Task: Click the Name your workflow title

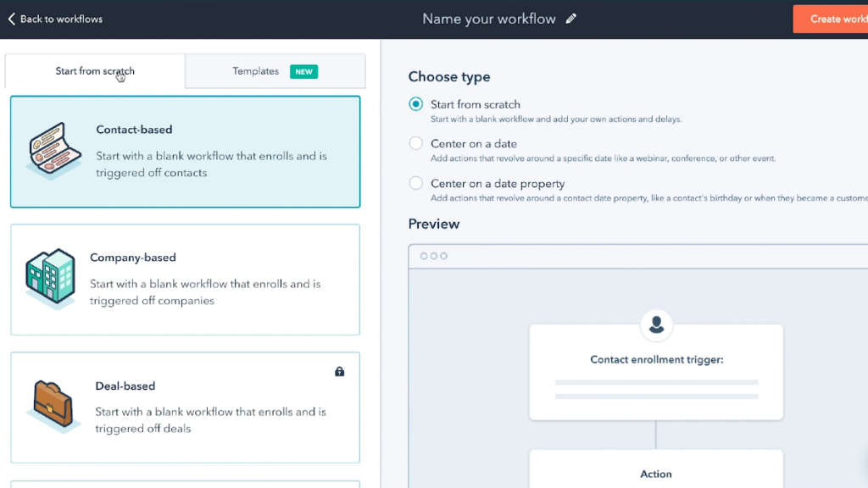Action: (489, 19)
